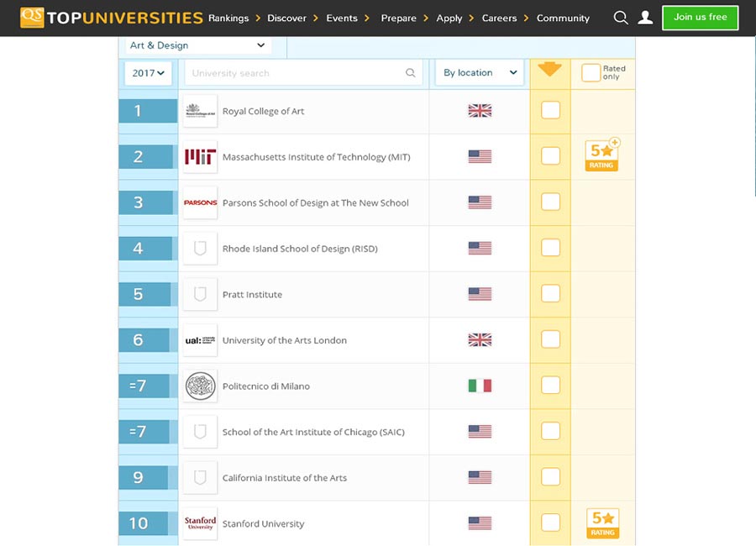Screen dimensions: 756x546
Task: Check the compare box for Royal College of Art
Action: coord(550,110)
